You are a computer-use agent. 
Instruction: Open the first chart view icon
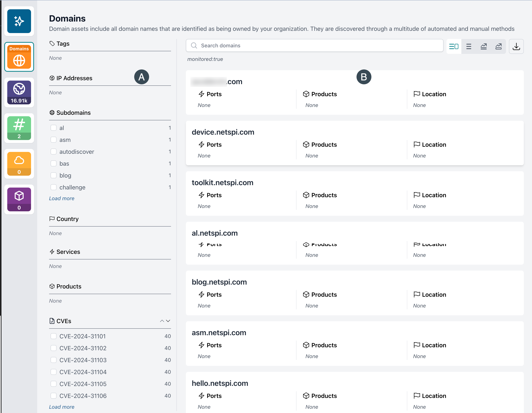483,46
